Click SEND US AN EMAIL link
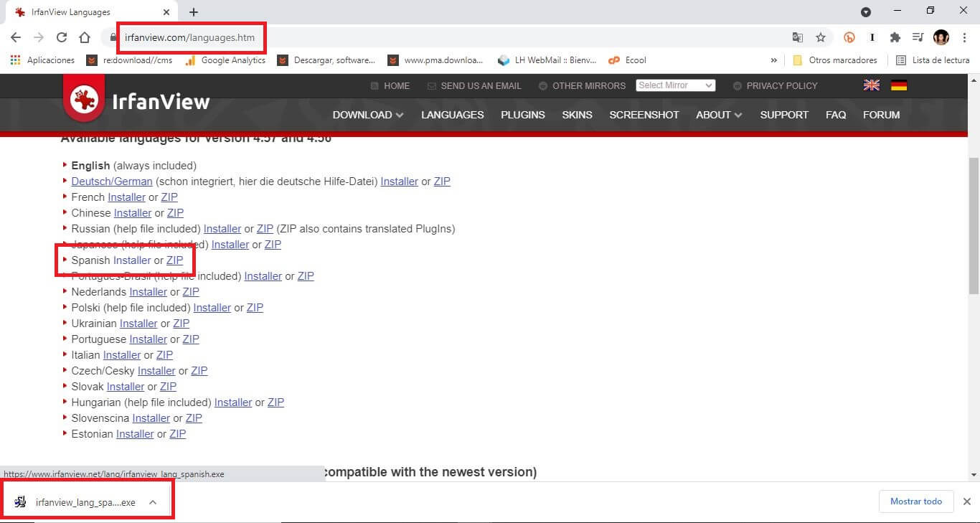The height and width of the screenshot is (523, 980). coord(474,85)
